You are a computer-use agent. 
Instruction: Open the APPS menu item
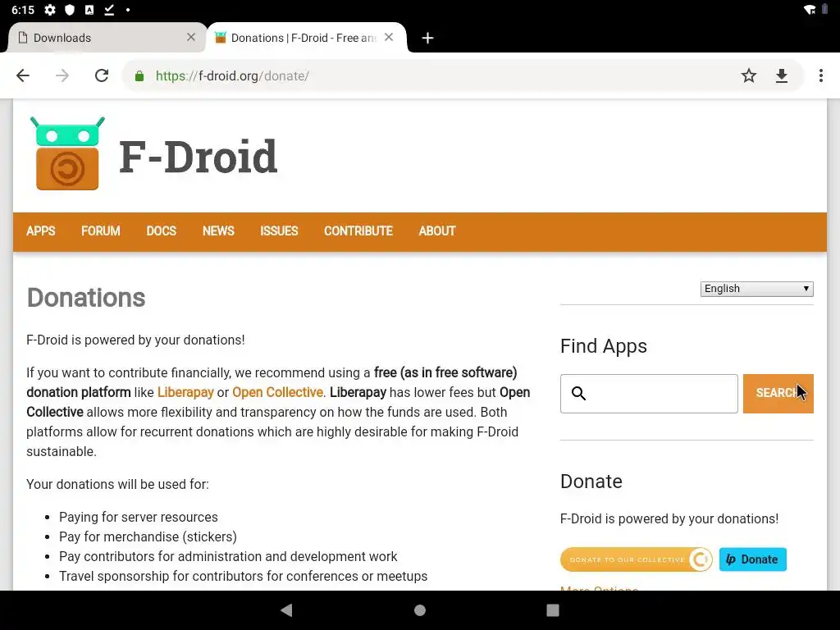click(x=41, y=231)
